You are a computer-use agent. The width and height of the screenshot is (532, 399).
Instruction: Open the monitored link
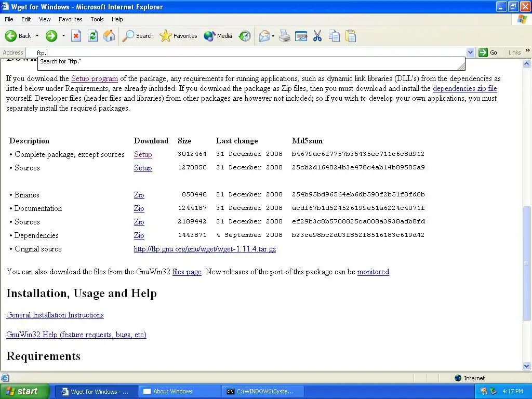coord(373,272)
